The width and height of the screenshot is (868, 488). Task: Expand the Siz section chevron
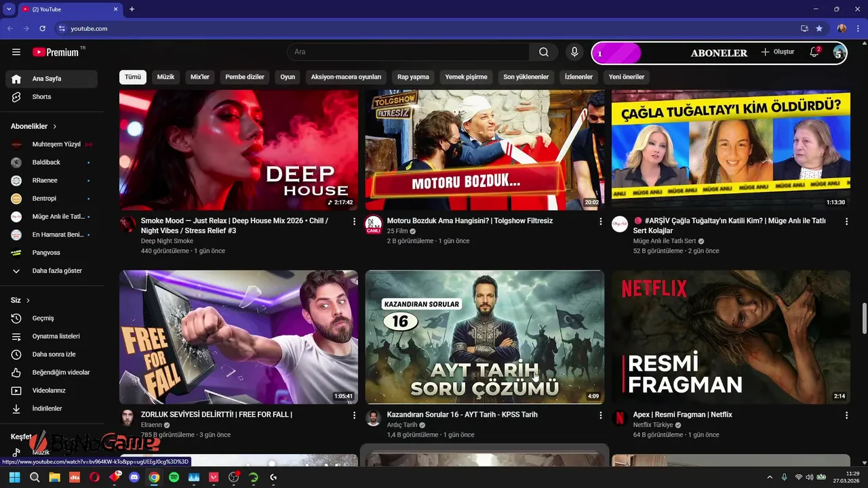click(x=28, y=300)
